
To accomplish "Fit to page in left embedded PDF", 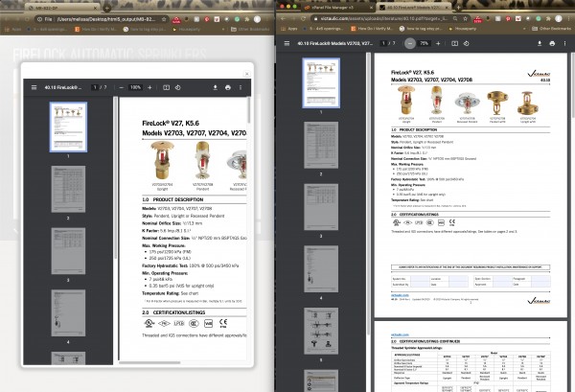I will (x=166, y=87).
